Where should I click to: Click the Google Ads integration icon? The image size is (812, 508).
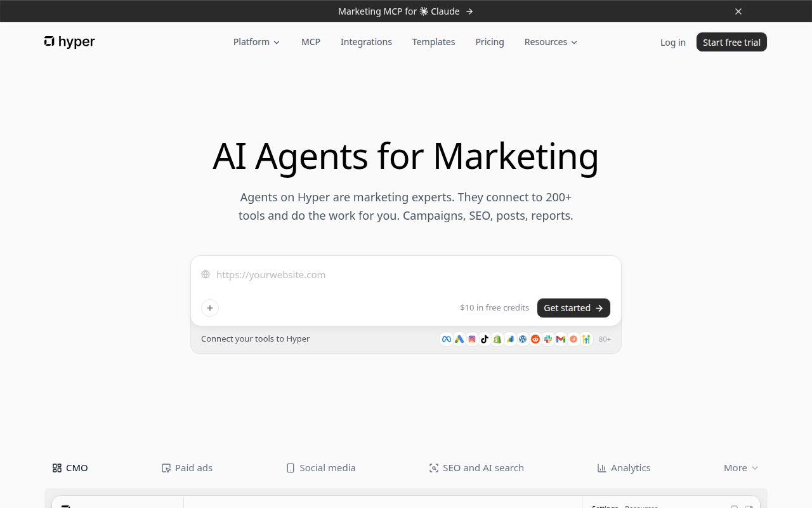[x=459, y=339]
